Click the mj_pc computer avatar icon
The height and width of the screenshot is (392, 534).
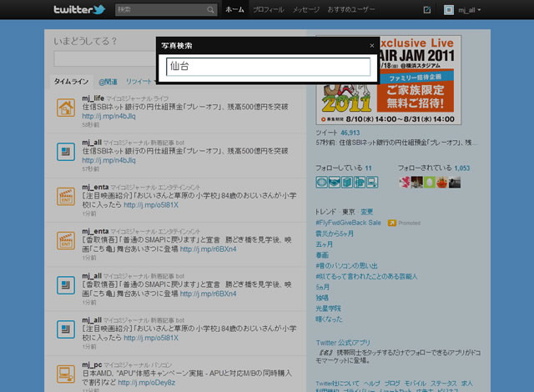[66, 374]
